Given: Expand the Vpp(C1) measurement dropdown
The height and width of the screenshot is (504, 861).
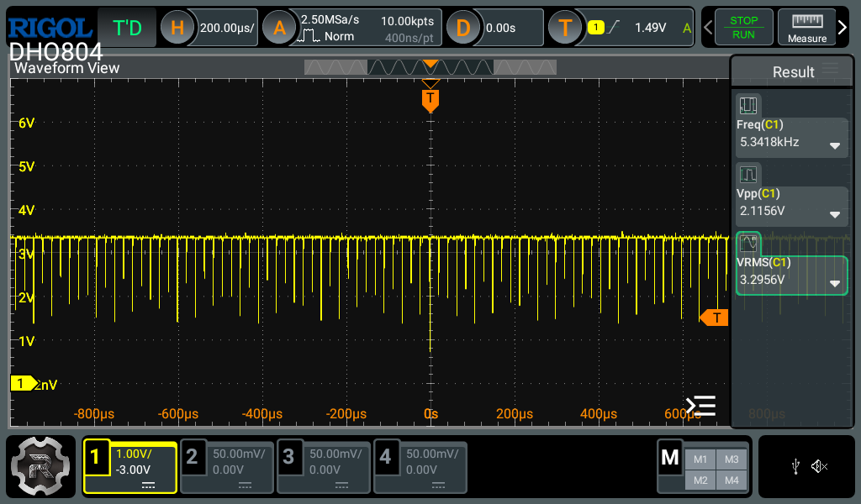Looking at the screenshot, I should click(x=835, y=214).
